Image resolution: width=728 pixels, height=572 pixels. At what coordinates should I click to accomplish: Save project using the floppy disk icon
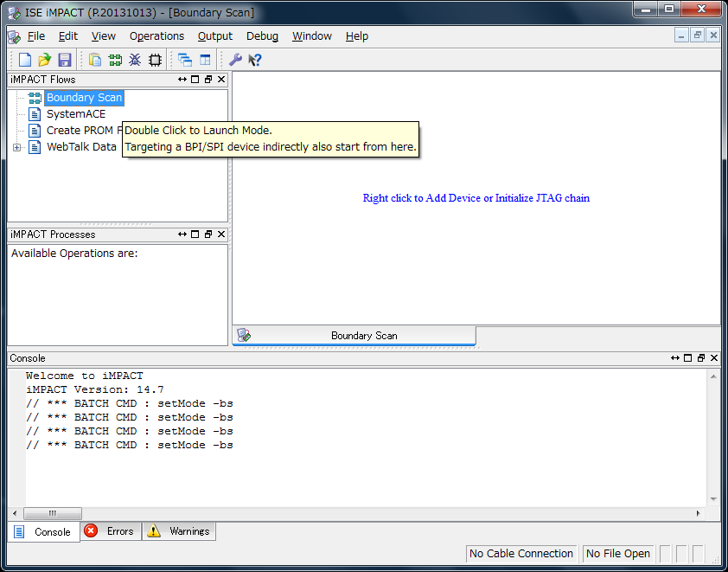click(64, 60)
